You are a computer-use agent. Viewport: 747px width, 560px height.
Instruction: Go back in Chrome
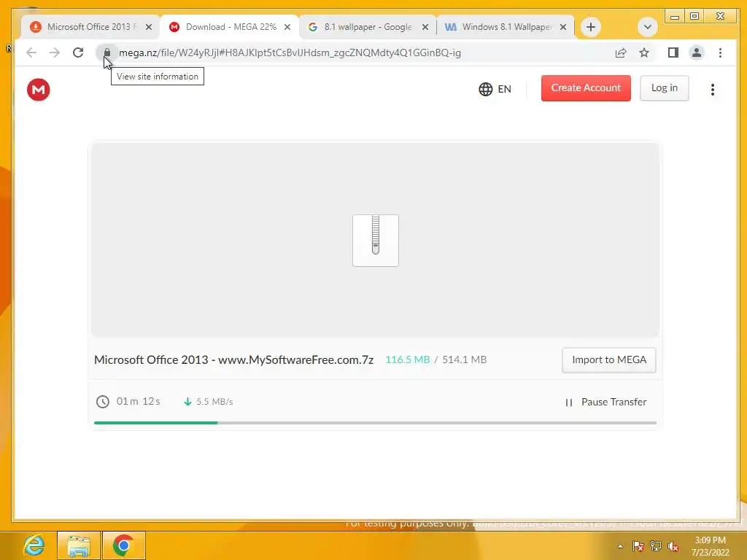[31, 52]
